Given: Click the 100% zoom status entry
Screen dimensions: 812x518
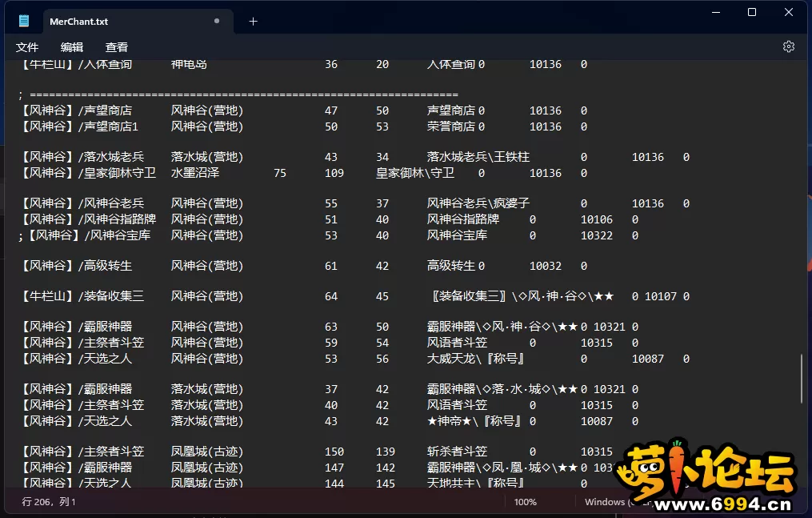Looking at the screenshot, I should [x=525, y=502].
